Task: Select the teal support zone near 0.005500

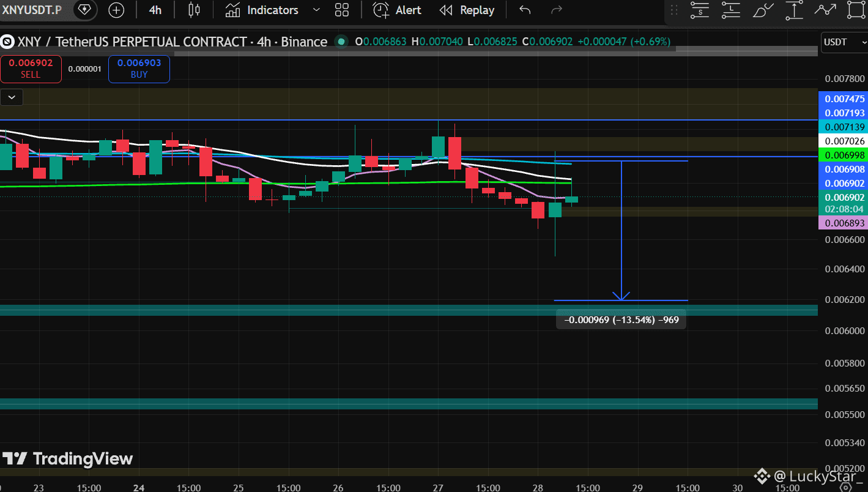Action: click(x=409, y=404)
